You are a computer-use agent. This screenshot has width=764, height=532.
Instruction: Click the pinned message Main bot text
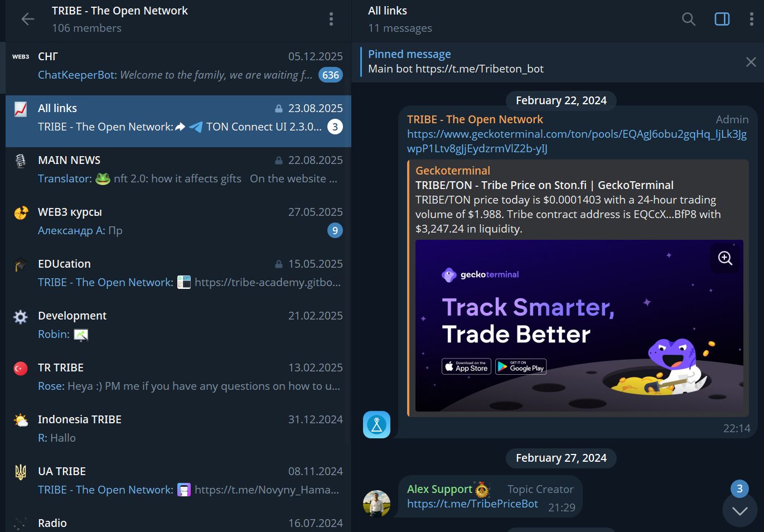(456, 69)
